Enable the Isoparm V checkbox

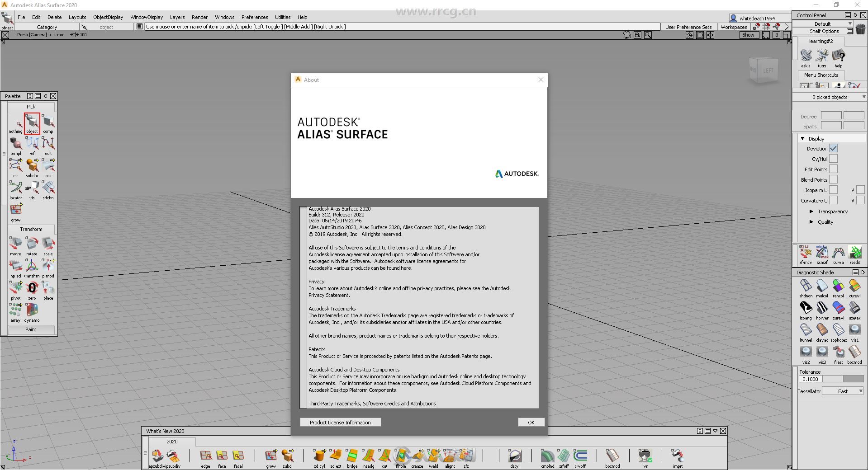click(860, 190)
